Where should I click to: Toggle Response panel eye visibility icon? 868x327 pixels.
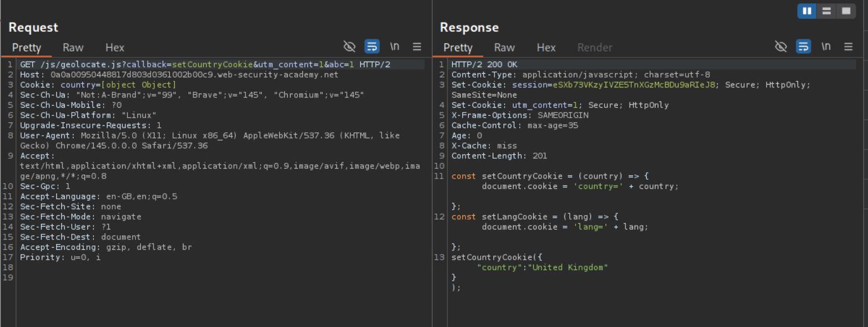tap(781, 47)
